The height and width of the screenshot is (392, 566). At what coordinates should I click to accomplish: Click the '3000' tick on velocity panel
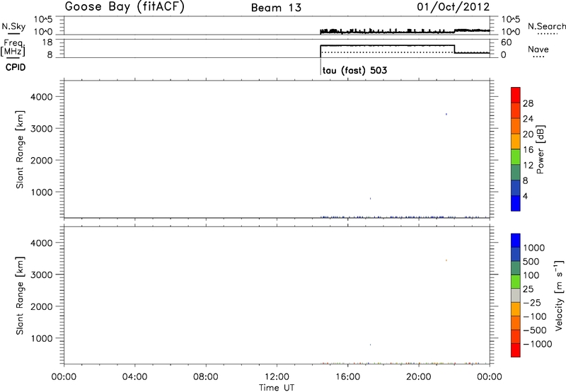(x=42, y=275)
